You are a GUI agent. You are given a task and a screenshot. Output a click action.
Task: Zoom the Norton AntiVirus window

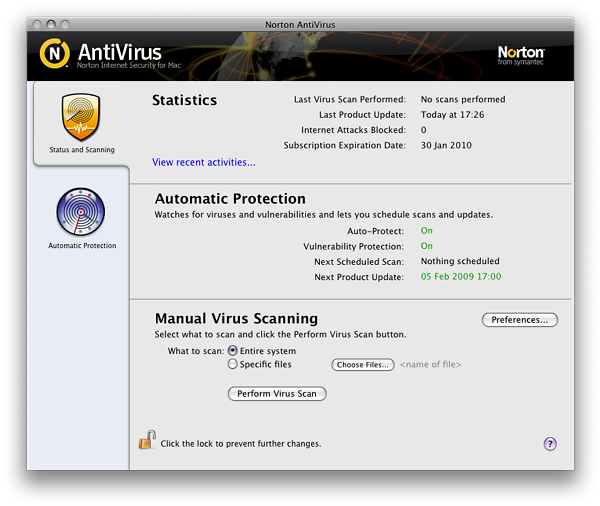click(66, 23)
